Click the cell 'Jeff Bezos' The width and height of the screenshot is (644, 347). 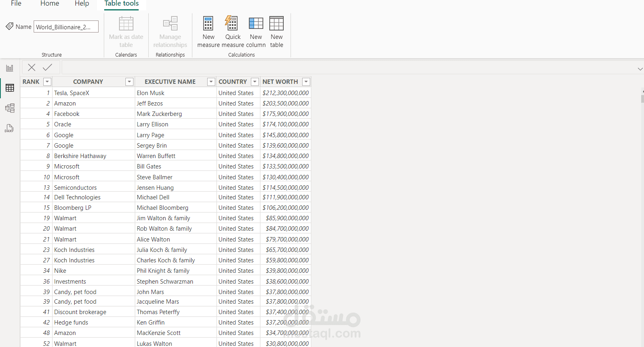176,103
